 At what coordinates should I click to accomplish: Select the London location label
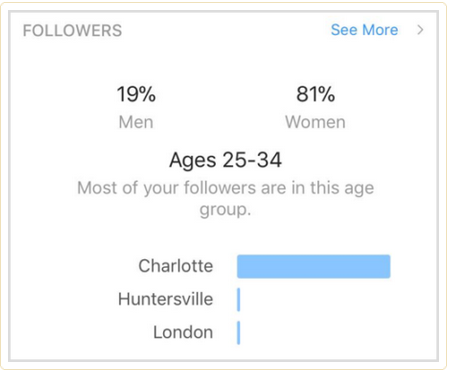tap(183, 332)
